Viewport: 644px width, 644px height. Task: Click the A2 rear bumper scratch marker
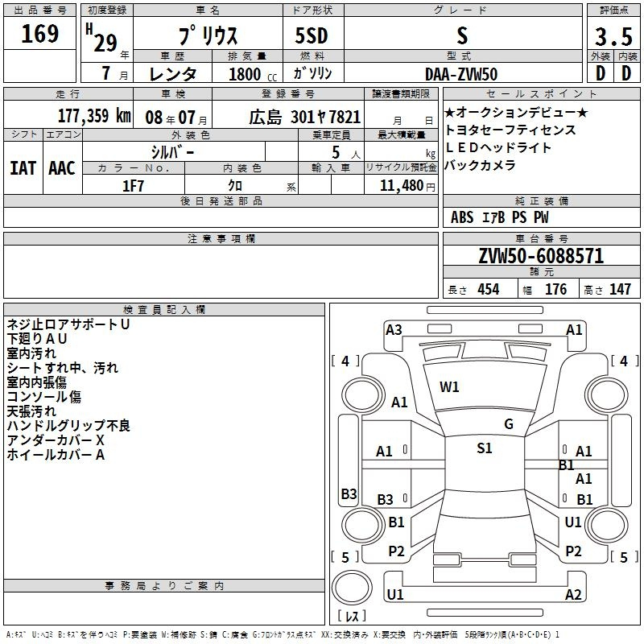573,595
